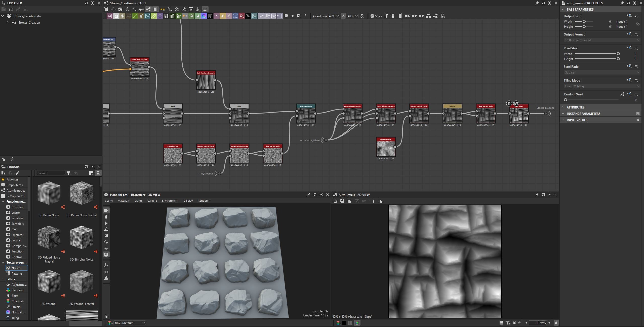Image resolution: width=644 pixels, height=327 pixels.
Task: Expand the Stones_Creation graph tree item
Action: (8, 22)
